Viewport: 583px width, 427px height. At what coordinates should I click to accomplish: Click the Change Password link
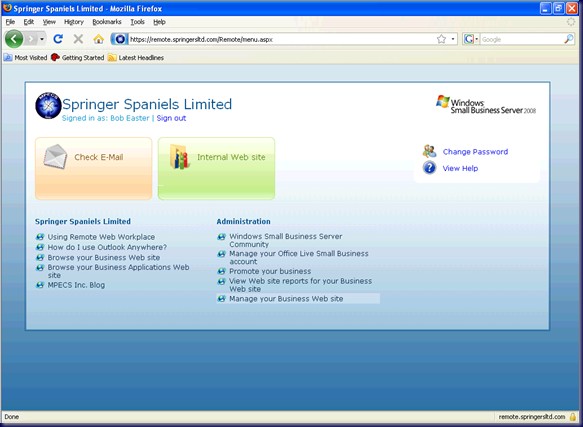click(x=475, y=152)
